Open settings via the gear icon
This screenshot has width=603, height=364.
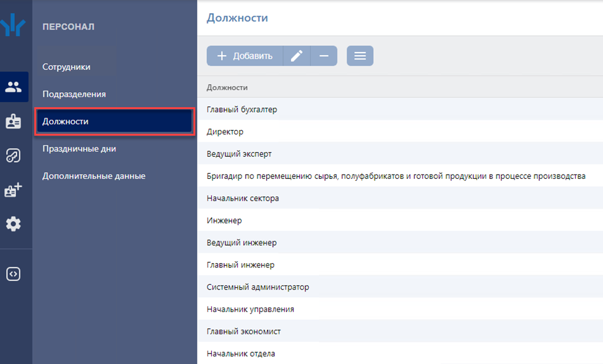coord(14,224)
